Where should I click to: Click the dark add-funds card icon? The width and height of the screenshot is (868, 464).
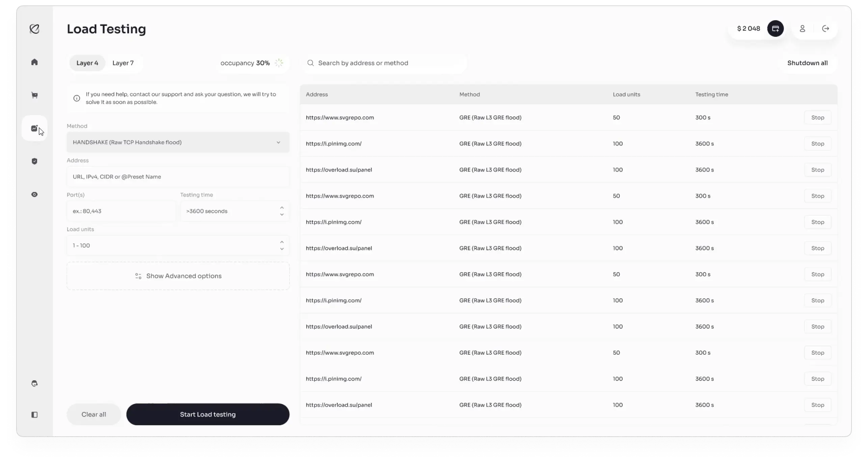coord(776,29)
